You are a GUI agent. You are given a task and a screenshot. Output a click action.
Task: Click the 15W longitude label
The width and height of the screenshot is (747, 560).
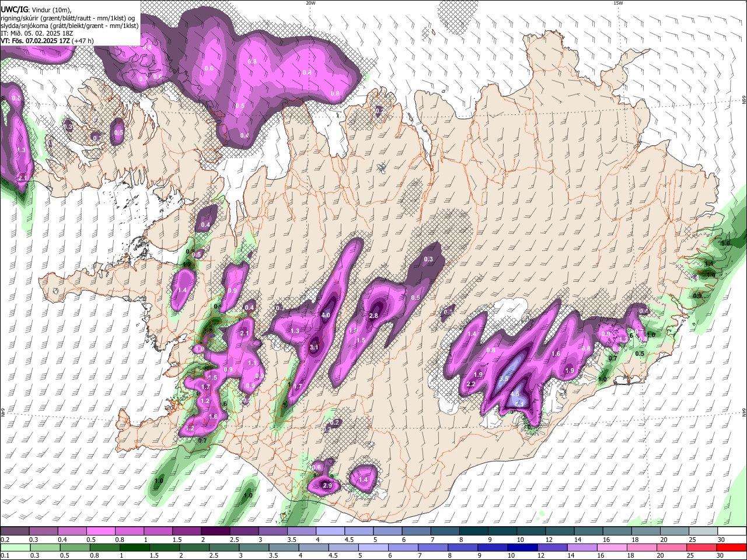pos(618,3)
